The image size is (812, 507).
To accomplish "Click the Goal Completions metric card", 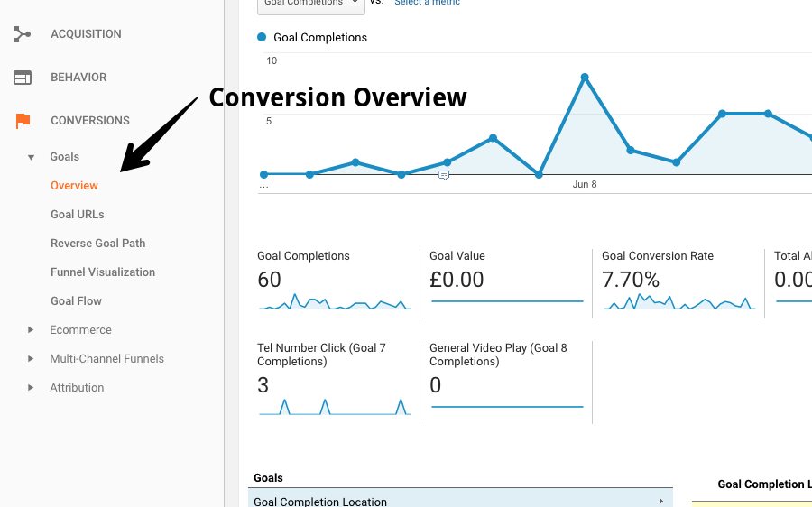I will 334,281.
